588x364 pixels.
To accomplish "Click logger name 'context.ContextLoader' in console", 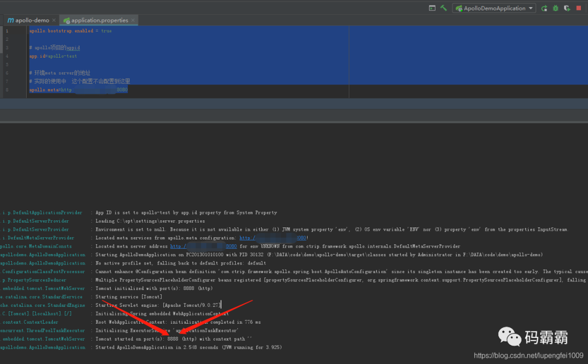I will point(30,322).
